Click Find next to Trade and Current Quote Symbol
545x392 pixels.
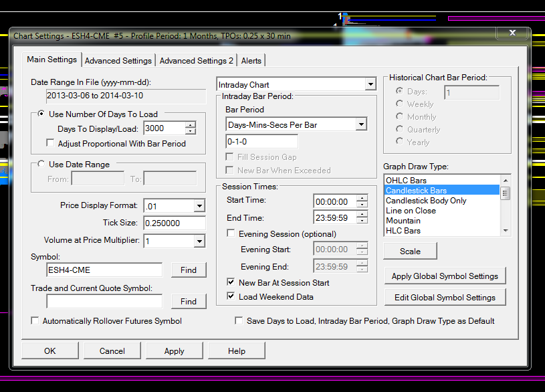point(189,301)
